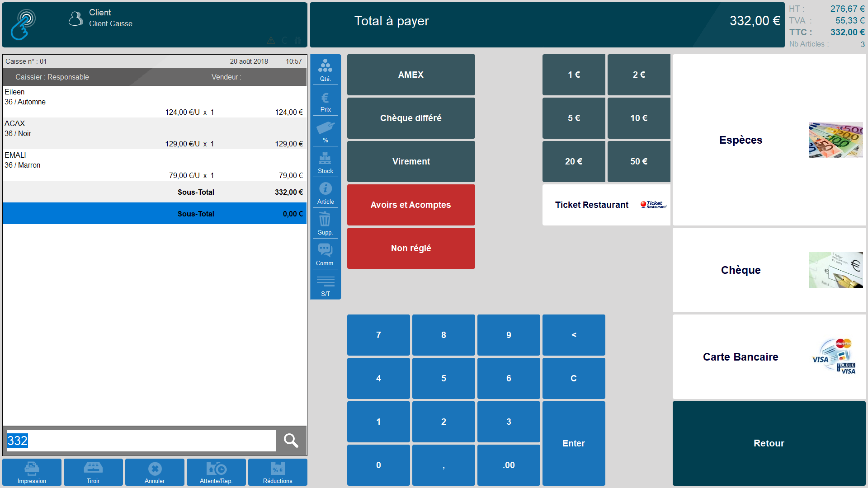
Task: Click the 1 € quick amount
Action: (x=574, y=75)
